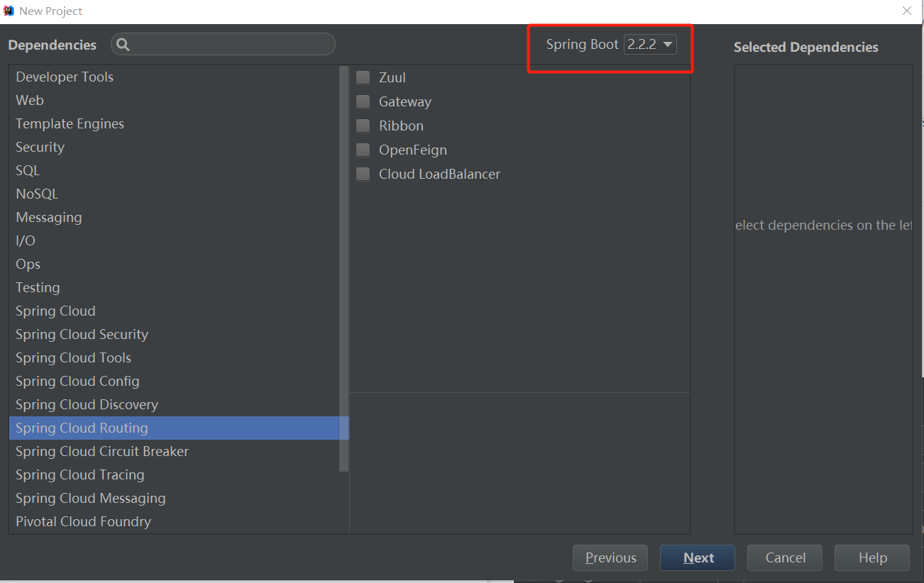924x583 pixels.
Task: Open Spring Cloud Circuit Breaker category
Action: click(174, 451)
